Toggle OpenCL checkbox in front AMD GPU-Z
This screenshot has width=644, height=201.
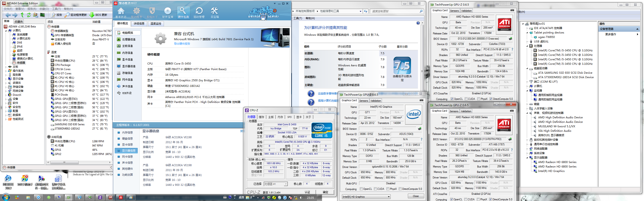click(x=451, y=199)
